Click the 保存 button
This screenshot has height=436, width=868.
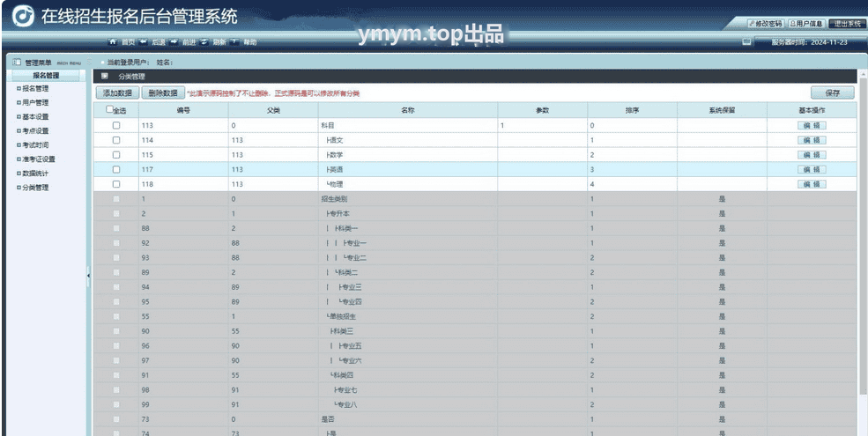[x=833, y=93]
